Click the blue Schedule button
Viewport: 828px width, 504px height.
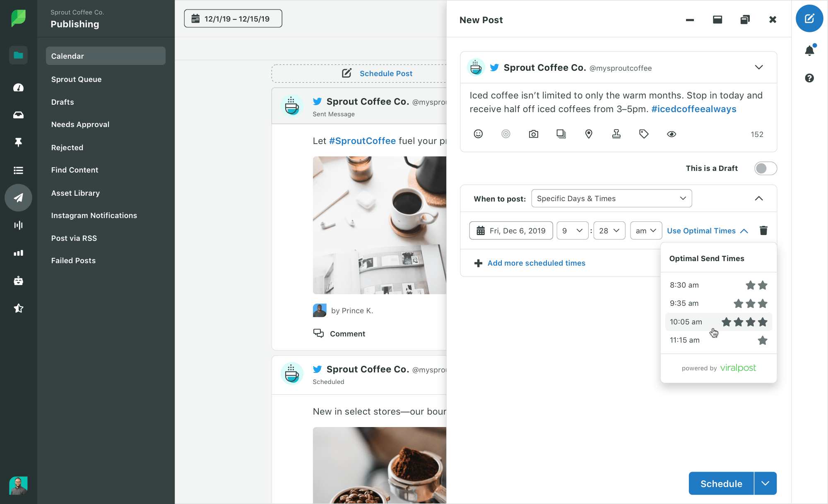point(721,483)
